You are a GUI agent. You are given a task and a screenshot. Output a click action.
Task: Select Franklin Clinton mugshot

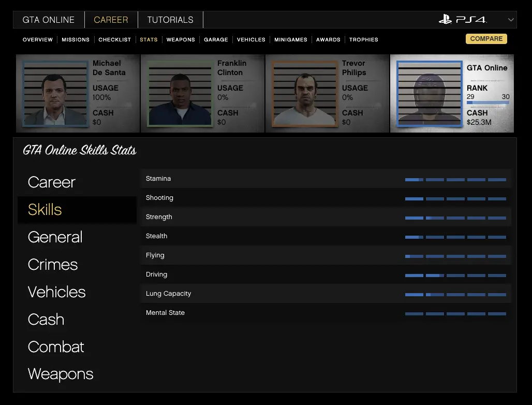click(180, 94)
